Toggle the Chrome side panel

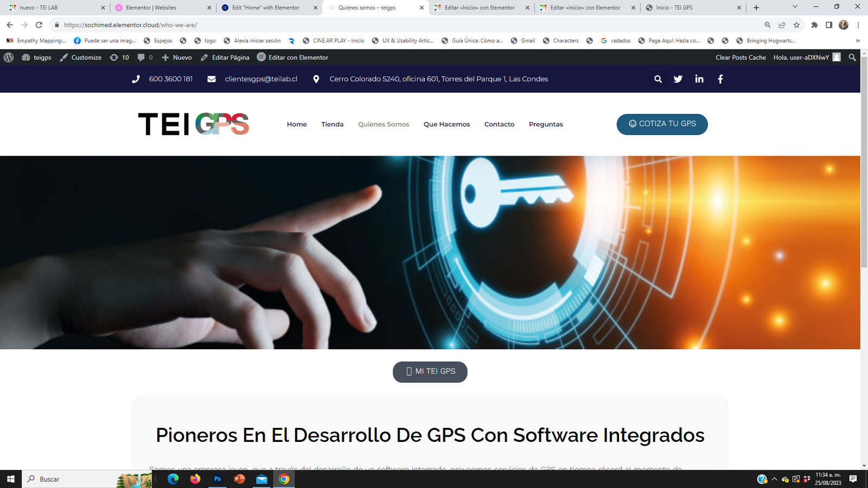coord(829,25)
